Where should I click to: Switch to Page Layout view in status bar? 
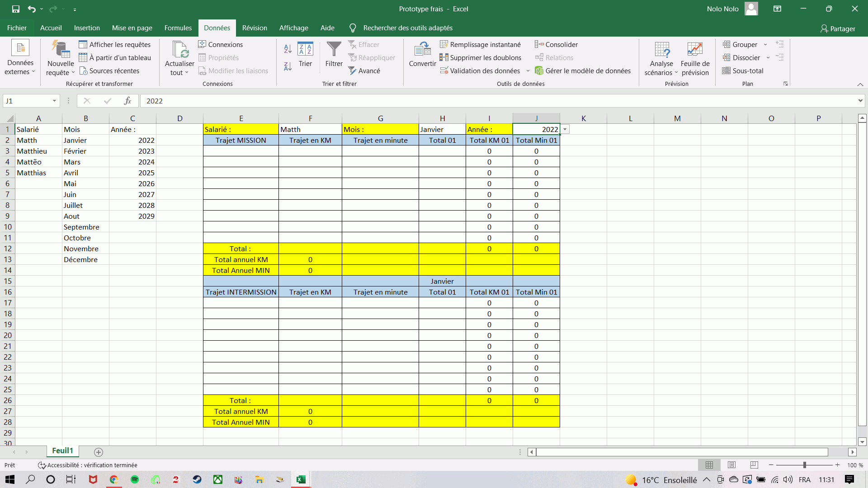tap(731, 465)
